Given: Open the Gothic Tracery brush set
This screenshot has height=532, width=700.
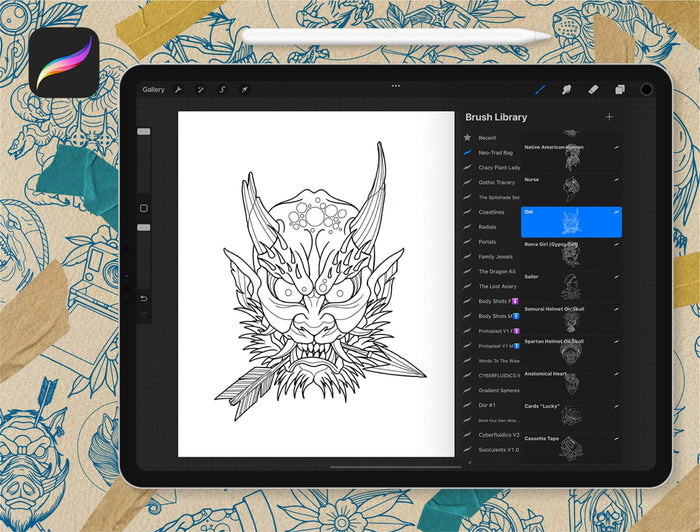Looking at the screenshot, I should pos(498,182).
